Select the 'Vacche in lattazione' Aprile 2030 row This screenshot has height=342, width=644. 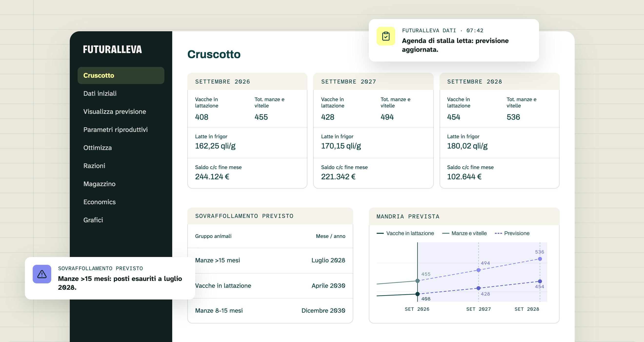270,286
